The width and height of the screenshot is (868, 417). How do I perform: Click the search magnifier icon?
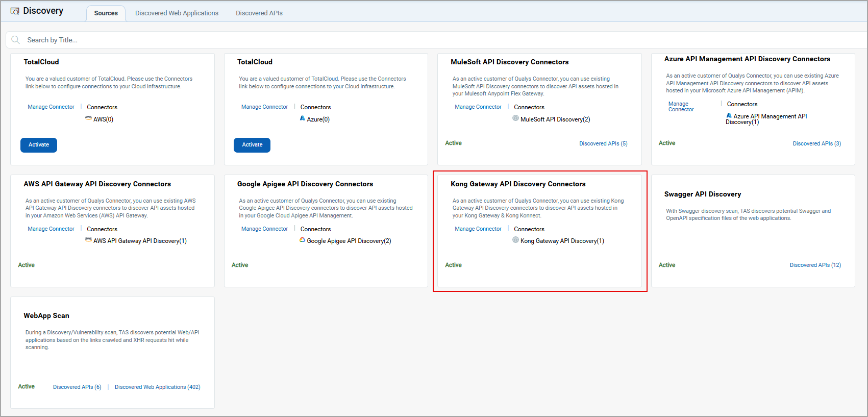(16, 40)
